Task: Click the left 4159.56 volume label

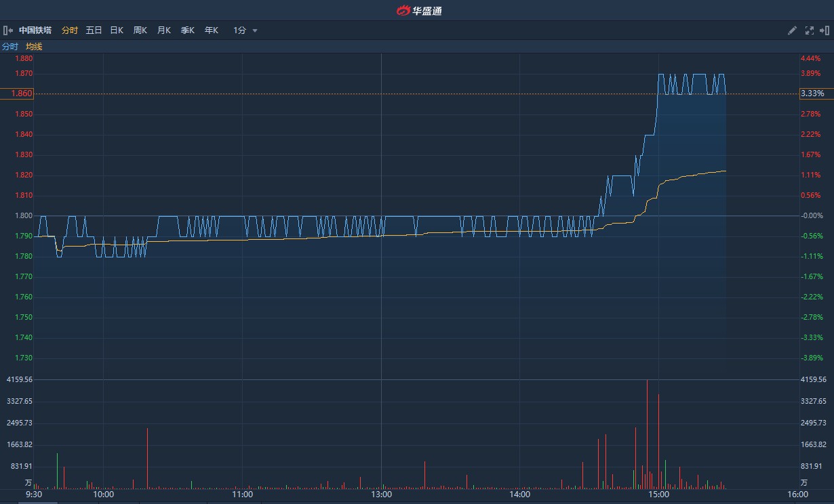Action: (x=19, y=379)
